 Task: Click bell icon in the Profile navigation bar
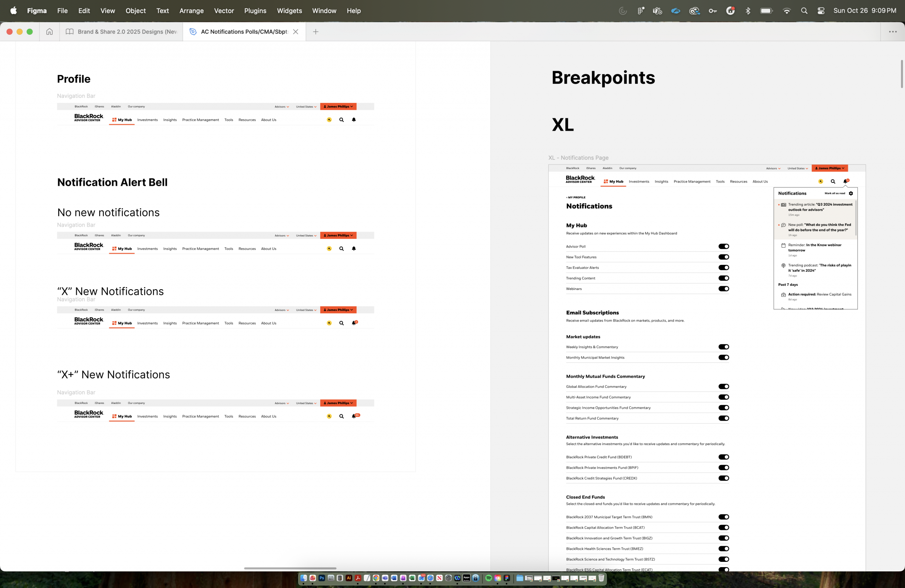click(x=354, y=120)
